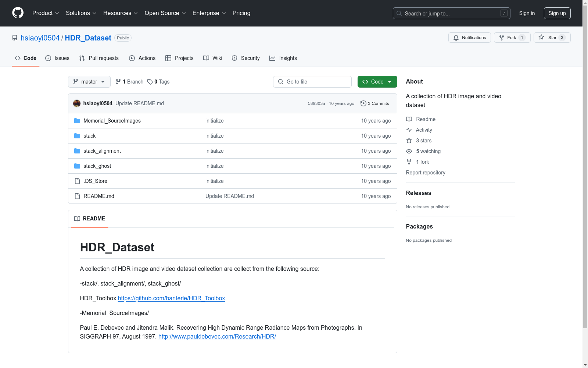The height and width of the screenshot is (368, 588).
Task: Open the commits history clock icon
Action: pyautogui.click(x=363, y=103)
